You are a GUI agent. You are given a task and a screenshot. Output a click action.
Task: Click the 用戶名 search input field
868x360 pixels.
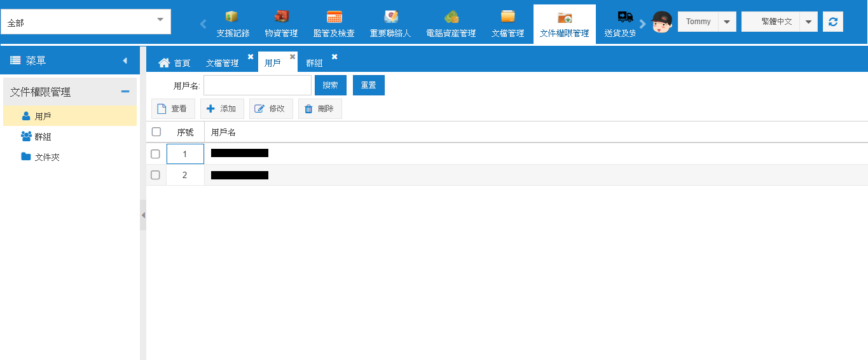coord(257,85)
